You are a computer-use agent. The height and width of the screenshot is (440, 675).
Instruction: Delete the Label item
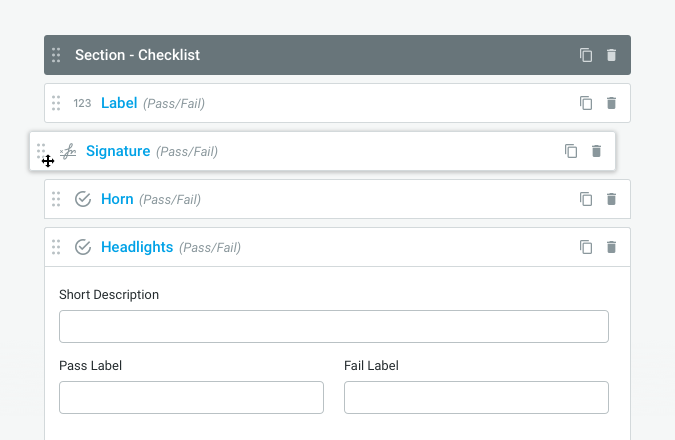[x=612, y=103]
